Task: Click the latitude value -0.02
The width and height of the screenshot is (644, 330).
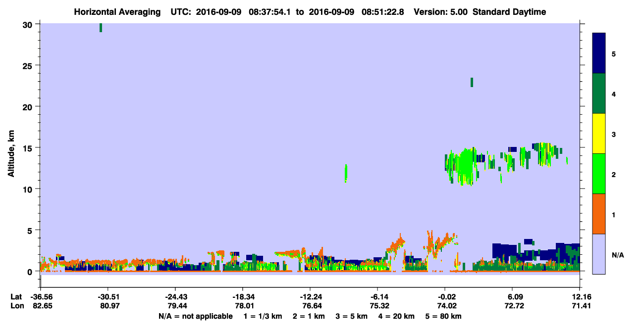Action: pyautogui.click(x=445, y=297)
